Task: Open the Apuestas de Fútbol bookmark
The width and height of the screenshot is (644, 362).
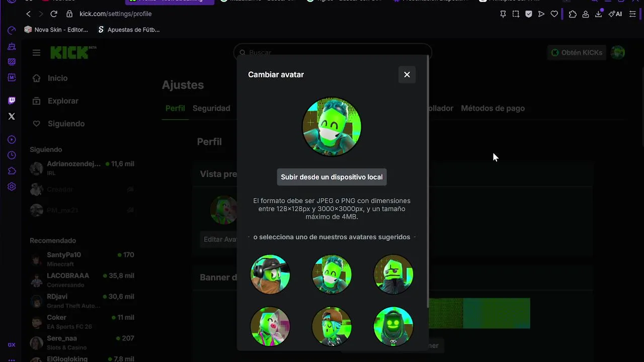Action: pyautogui.click(x=128, y=30)
